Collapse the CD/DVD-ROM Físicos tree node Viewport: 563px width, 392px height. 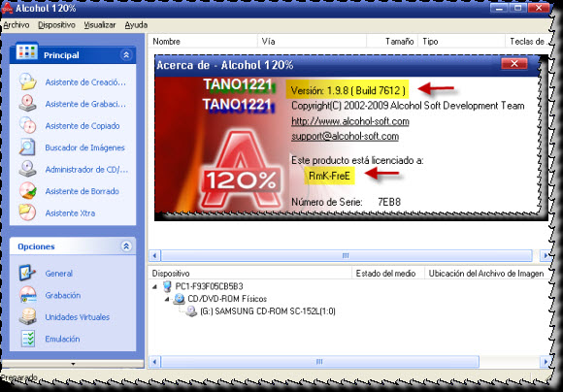click(167, 299)
